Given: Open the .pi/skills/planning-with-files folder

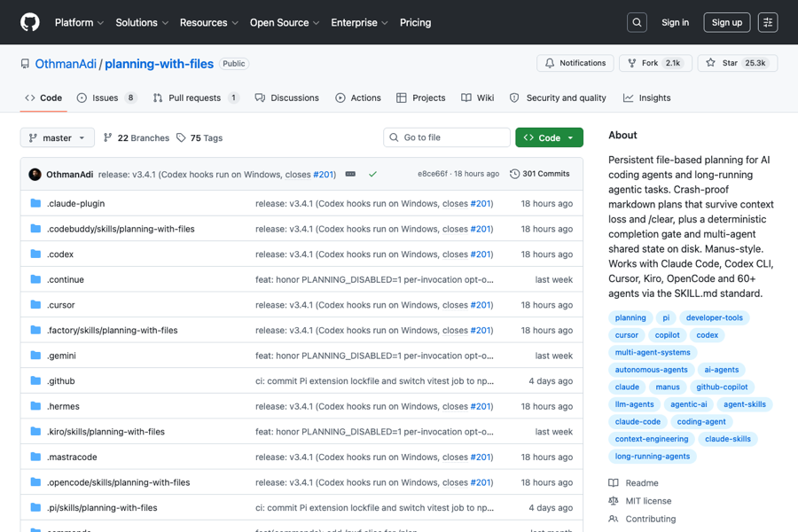Looking at the screenshot, I should tap(102, 507).
